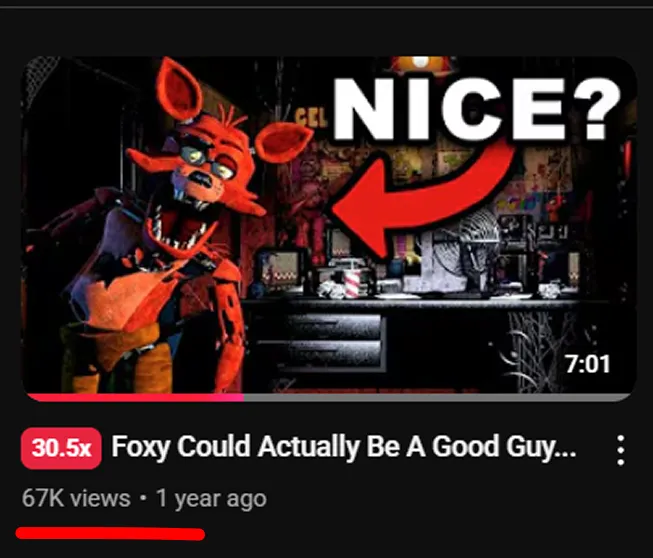The image size is (653, 558).
Task: Click the red 30.5x multiplier badge
Action: (x=61, y=448)
